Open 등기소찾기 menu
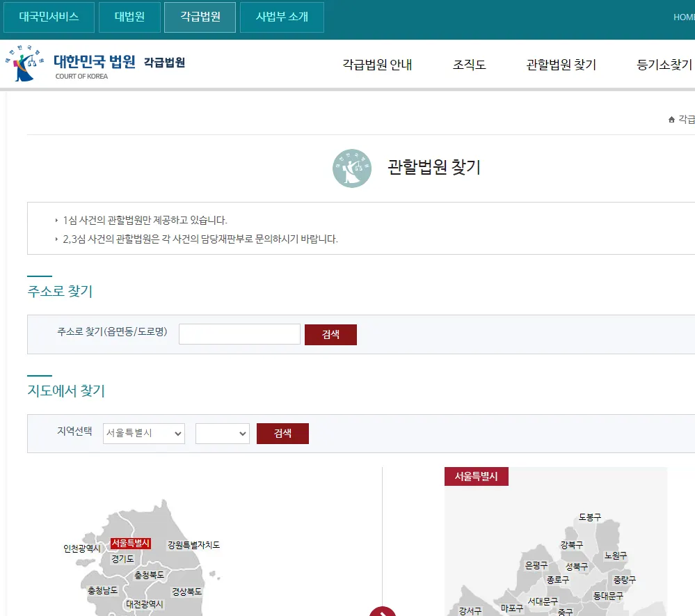695x616 pixels. point(664,65)
